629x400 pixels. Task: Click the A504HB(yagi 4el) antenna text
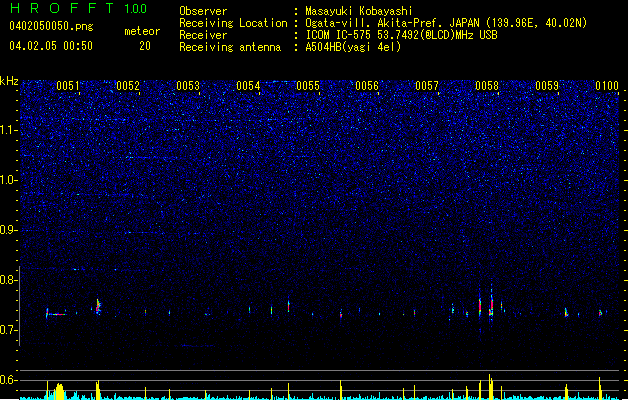[353, 47]
